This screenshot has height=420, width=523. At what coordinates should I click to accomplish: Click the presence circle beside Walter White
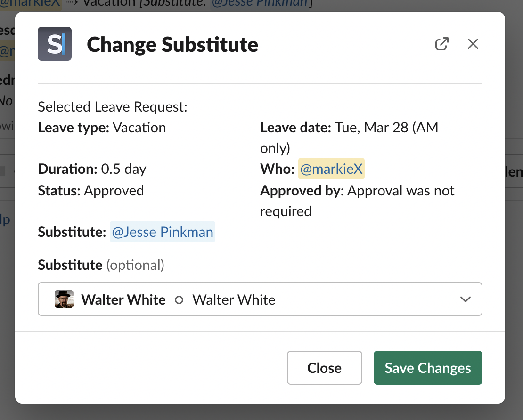click(179, 299)
